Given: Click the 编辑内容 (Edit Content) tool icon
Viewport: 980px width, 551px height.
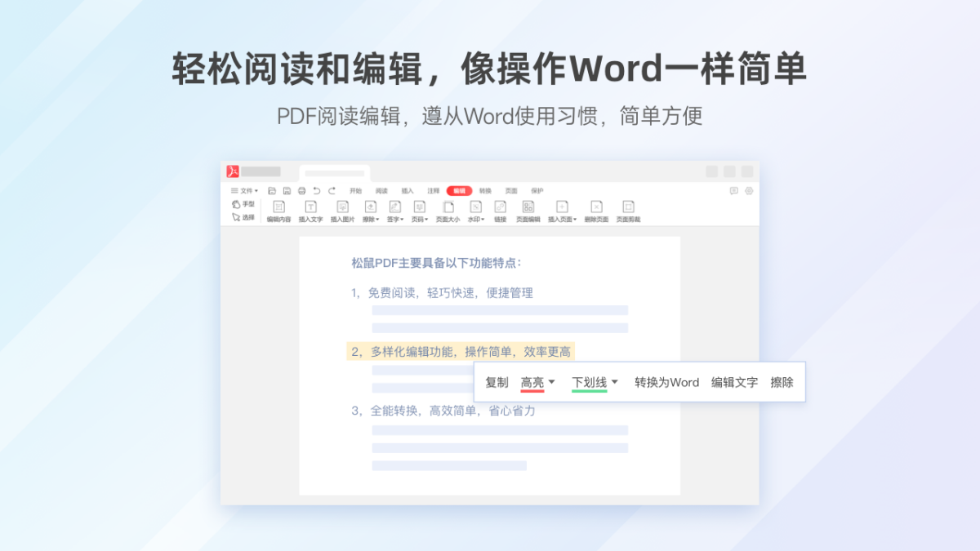Looking at the screenshot, I should [x=278, y=207].
